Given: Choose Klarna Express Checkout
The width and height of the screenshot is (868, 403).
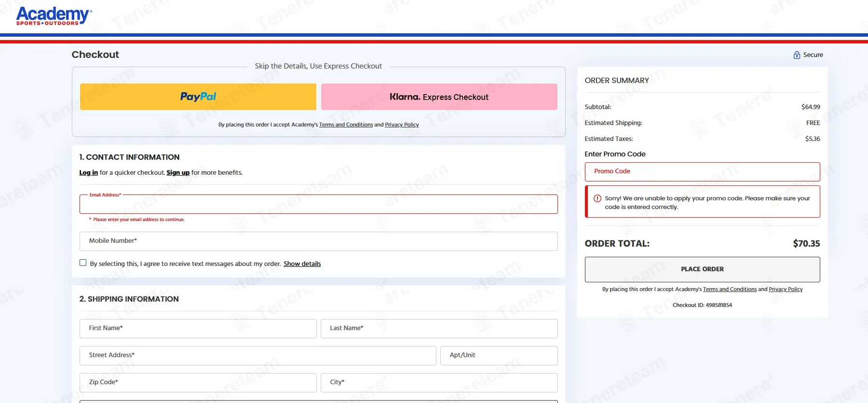Looking at the screenshot, I should click(439, 97).
